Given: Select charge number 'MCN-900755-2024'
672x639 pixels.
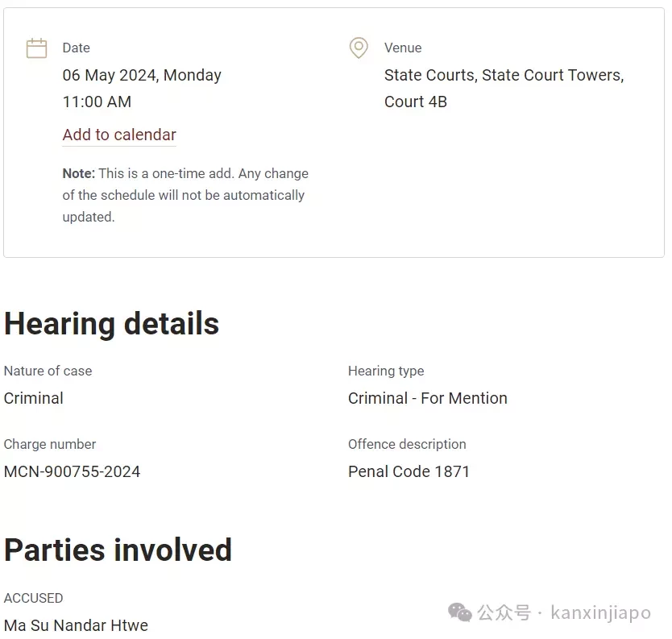Looking at the screenshot, I should pyautogui.click(x=72, y=471).
